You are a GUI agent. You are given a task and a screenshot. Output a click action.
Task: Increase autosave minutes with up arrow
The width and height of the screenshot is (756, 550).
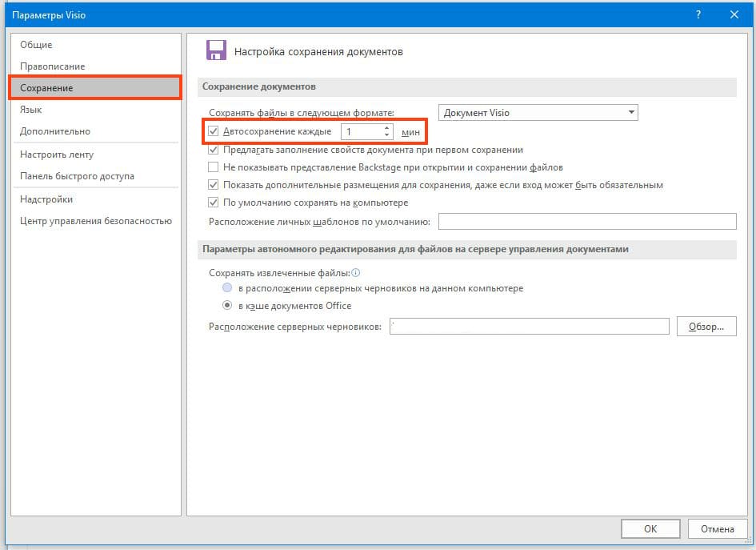pos(386,128)
